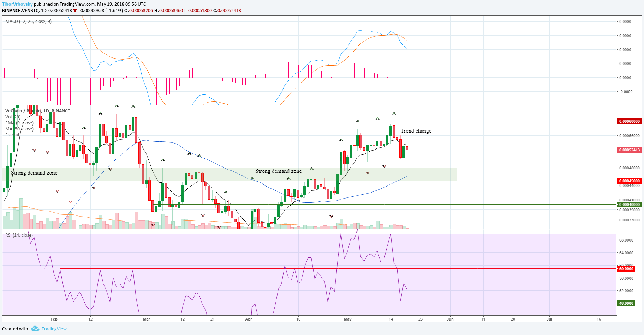Click the RSI 48.0000 level label
This screenshot has width=644, height=335.
coord(626,303)
